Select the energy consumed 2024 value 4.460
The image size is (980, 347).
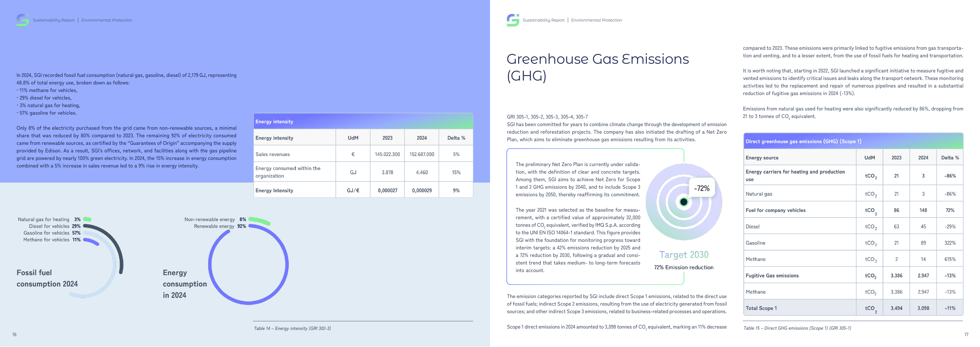[422, 173]
